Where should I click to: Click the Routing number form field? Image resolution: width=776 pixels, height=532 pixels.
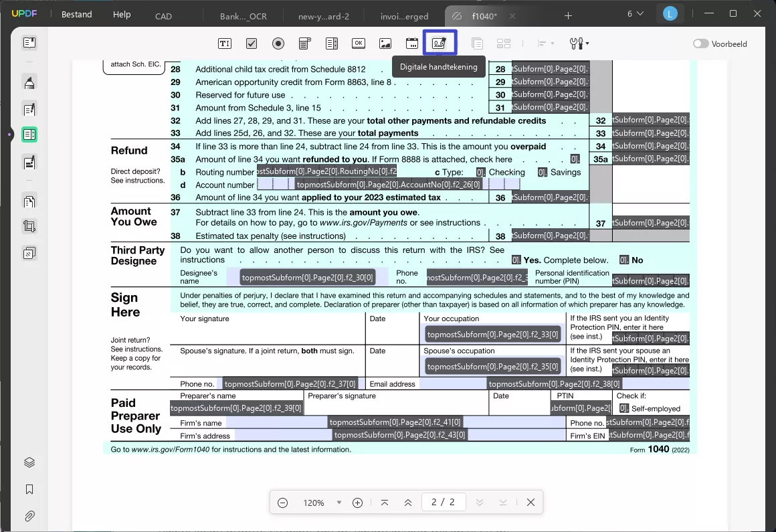point(326,171)
